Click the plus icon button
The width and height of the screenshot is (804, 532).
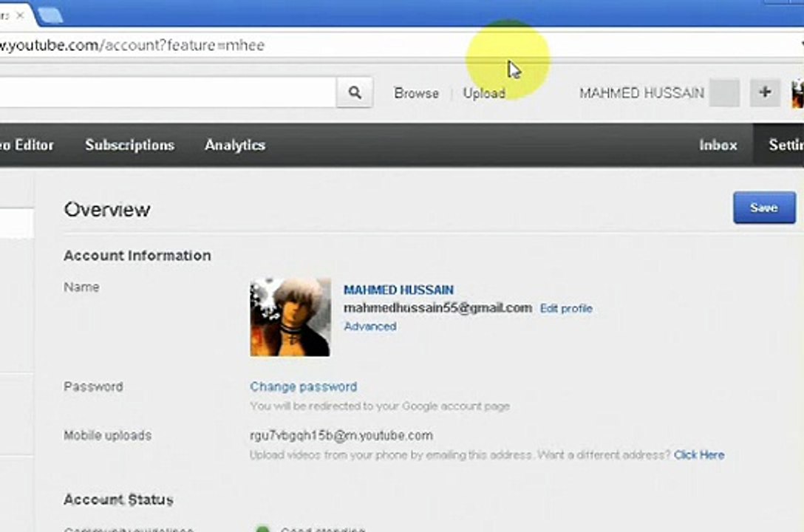point(765,93)
